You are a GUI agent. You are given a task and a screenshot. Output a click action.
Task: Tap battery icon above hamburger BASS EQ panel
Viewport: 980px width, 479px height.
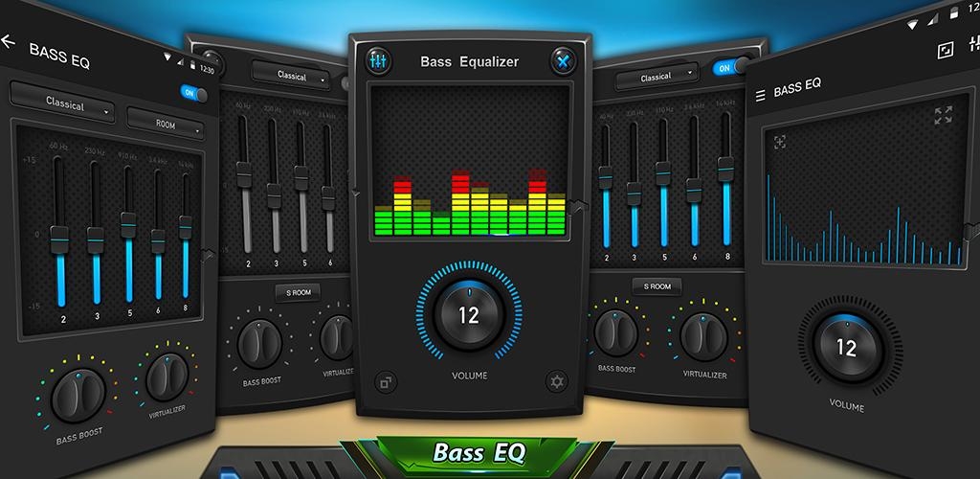click(954, 12)
